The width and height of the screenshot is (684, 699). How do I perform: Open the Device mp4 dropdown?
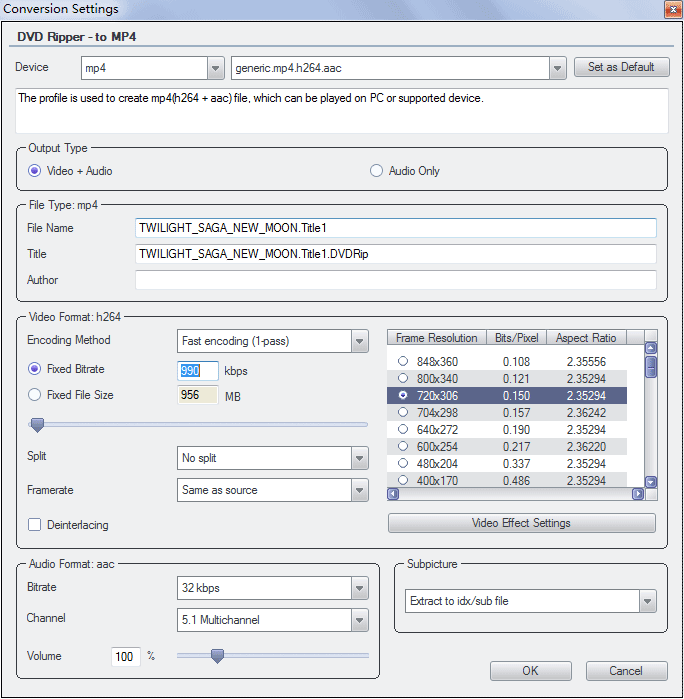point(216,68)
